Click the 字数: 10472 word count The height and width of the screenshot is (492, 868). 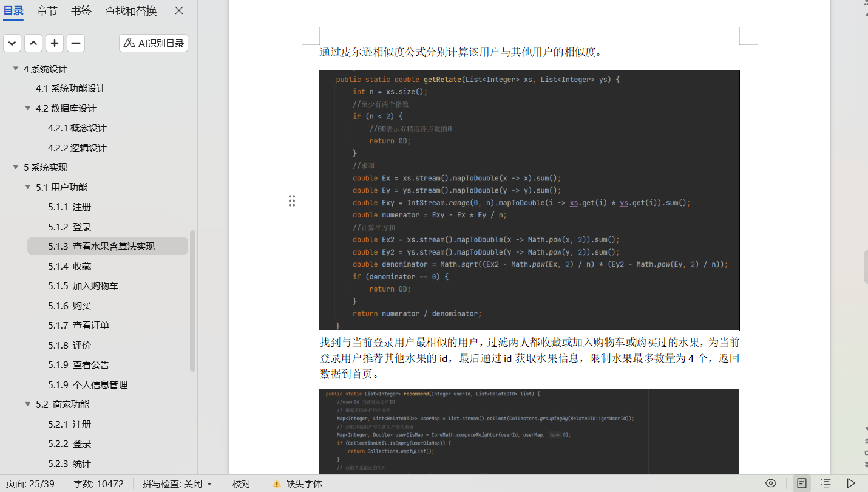pyautogui.click(x=98, y=484)
